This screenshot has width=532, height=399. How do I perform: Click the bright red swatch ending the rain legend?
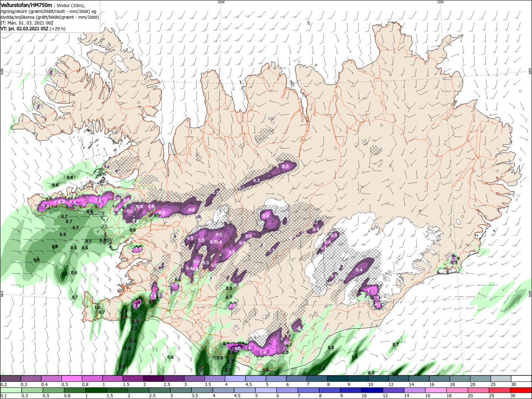[521, 390]
